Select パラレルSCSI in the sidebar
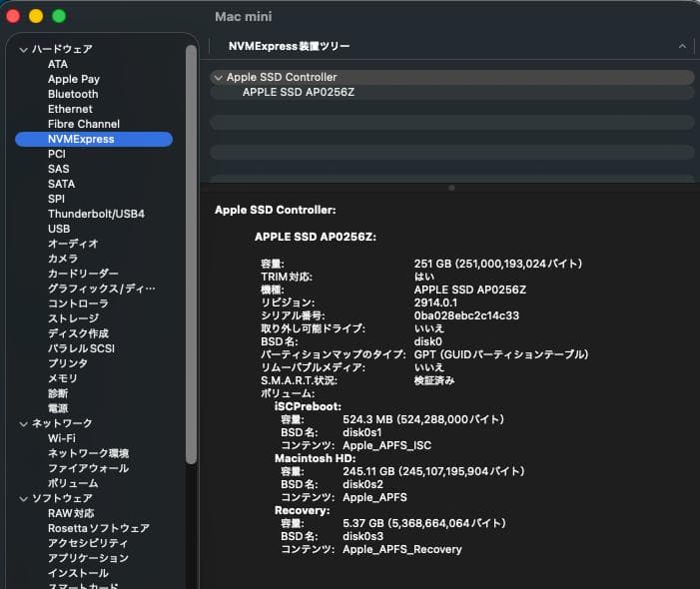This screenshot has height=589, width=700. [x=81, y=348]
